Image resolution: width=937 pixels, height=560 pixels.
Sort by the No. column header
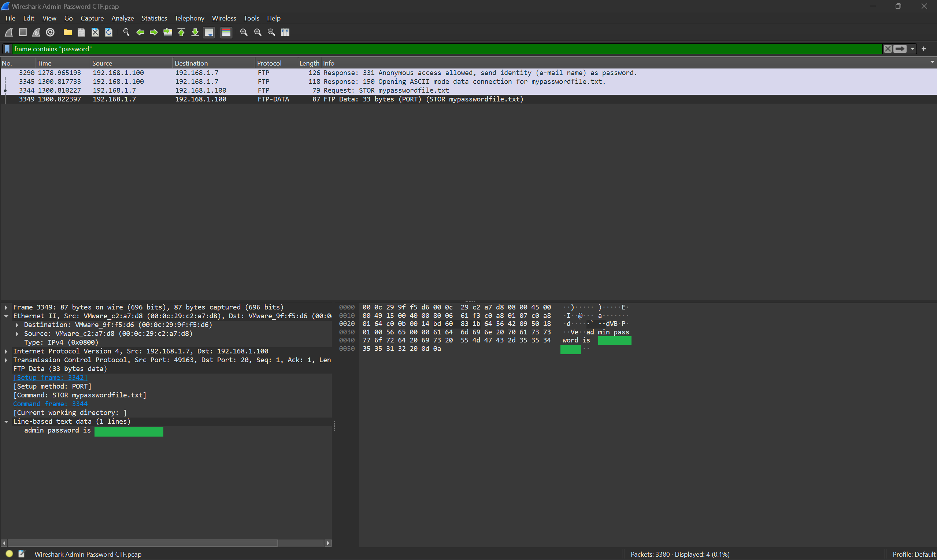coord(18,63)
